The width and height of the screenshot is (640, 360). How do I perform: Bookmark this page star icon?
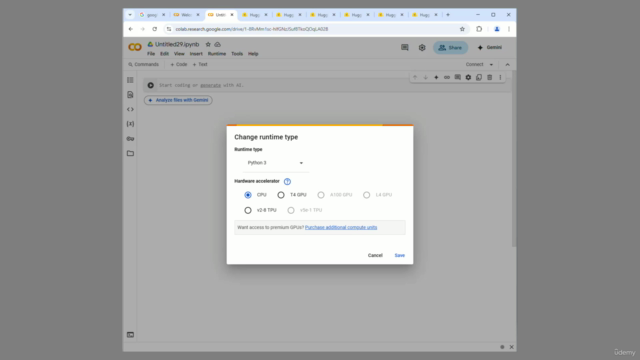462,29
